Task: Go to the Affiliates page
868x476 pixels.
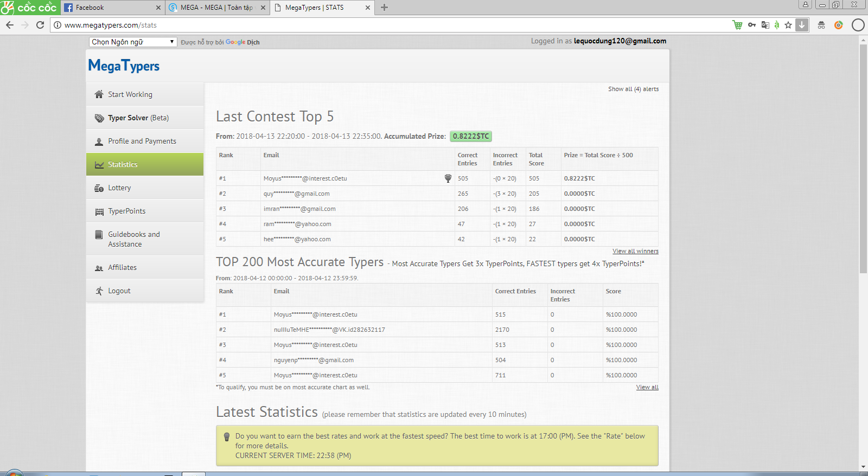Action: click(145, 267)
